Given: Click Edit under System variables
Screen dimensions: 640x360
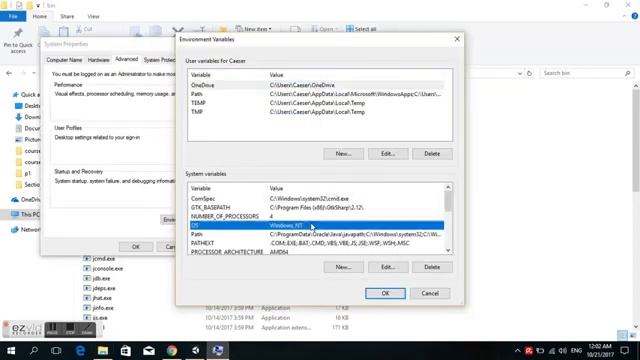Looking at the screenshot, I should pos(388,267).
